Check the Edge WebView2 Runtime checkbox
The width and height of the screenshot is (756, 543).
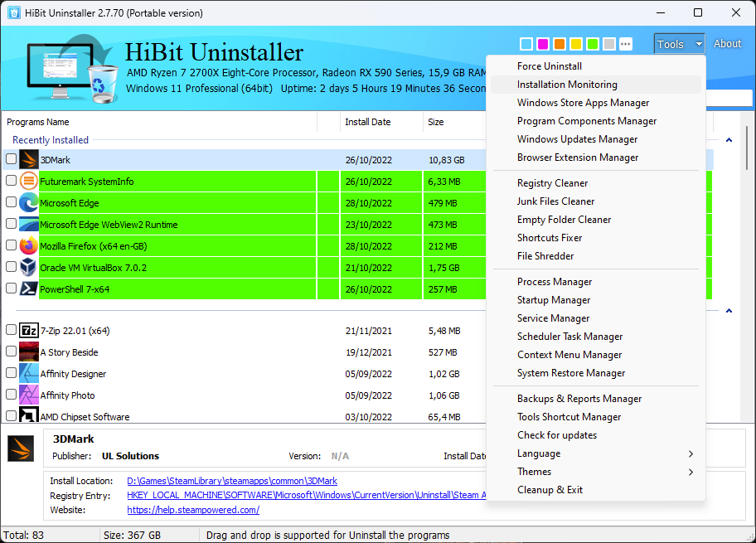[11, 223]
